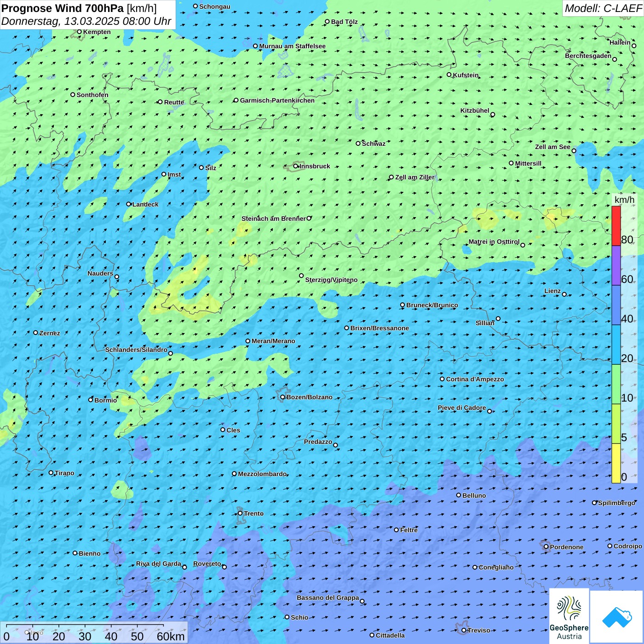Click the Zell am See label
Screen dimensions: 644x644
552,147
